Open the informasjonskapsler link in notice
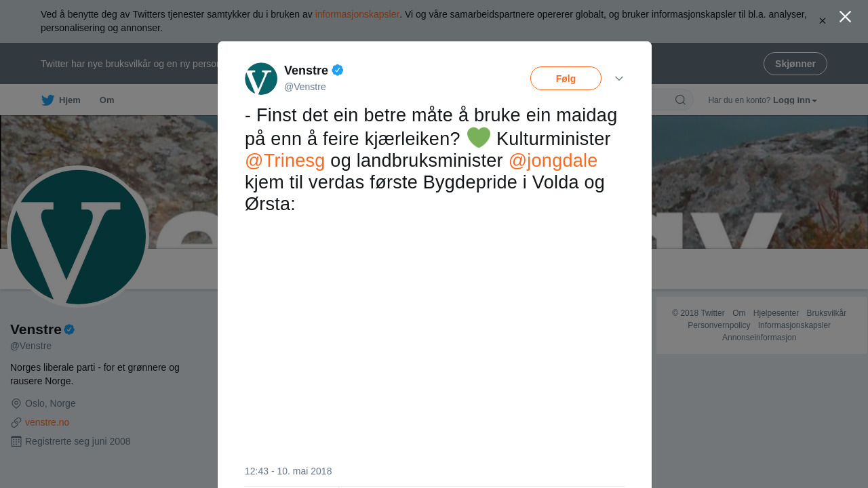 click(x=357, y=14)
